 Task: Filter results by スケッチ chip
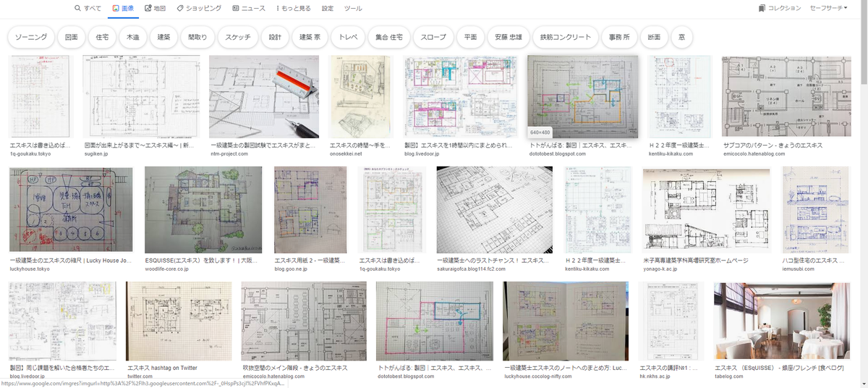(237, 37)
